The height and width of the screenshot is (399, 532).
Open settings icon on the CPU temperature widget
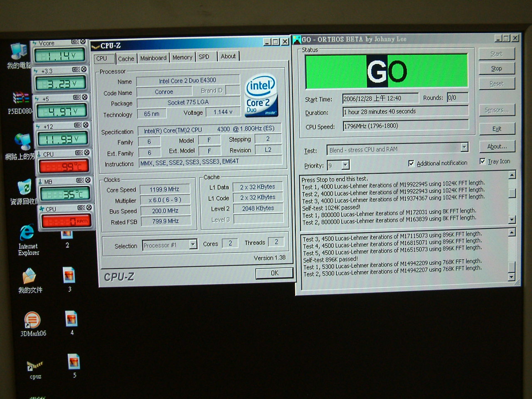(79, 153)
